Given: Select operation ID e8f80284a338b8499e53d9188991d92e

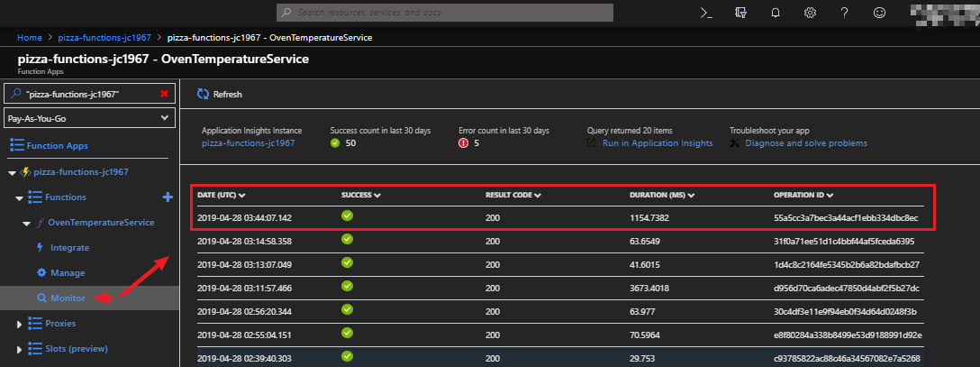Looking at the screenshot, I should (x=848, y=335).
